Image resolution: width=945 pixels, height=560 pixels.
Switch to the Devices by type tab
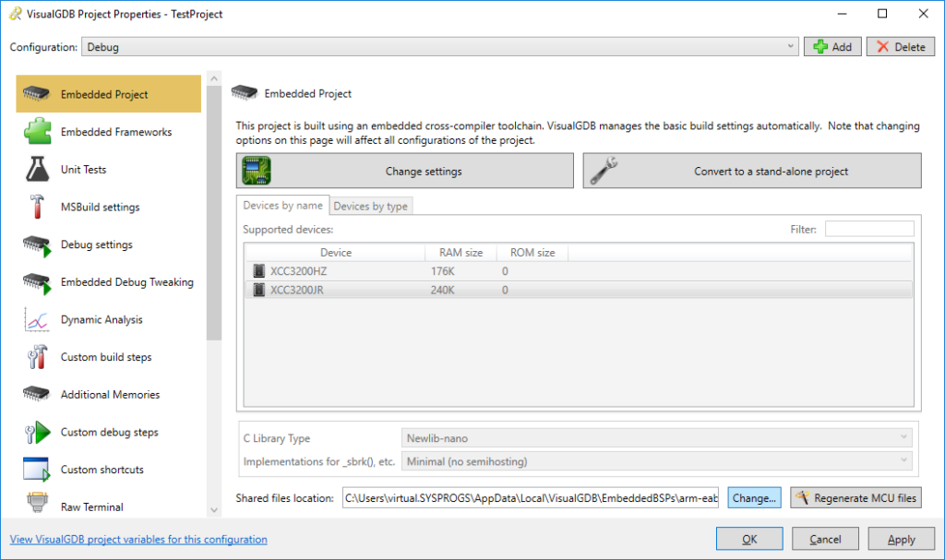tap(370, 206)
